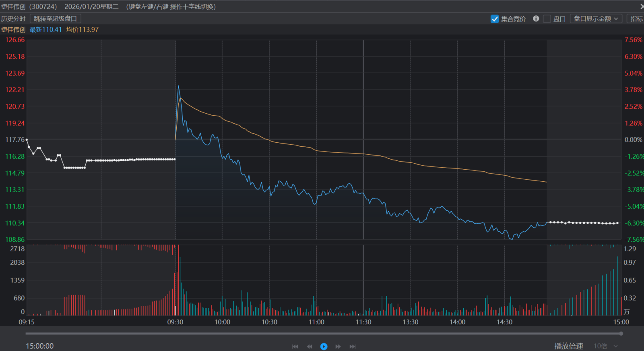Image resolution: width=644 pixels, height=351 pixels.
Task: Click the playback progress slider handle
Action: coord(621,334)
